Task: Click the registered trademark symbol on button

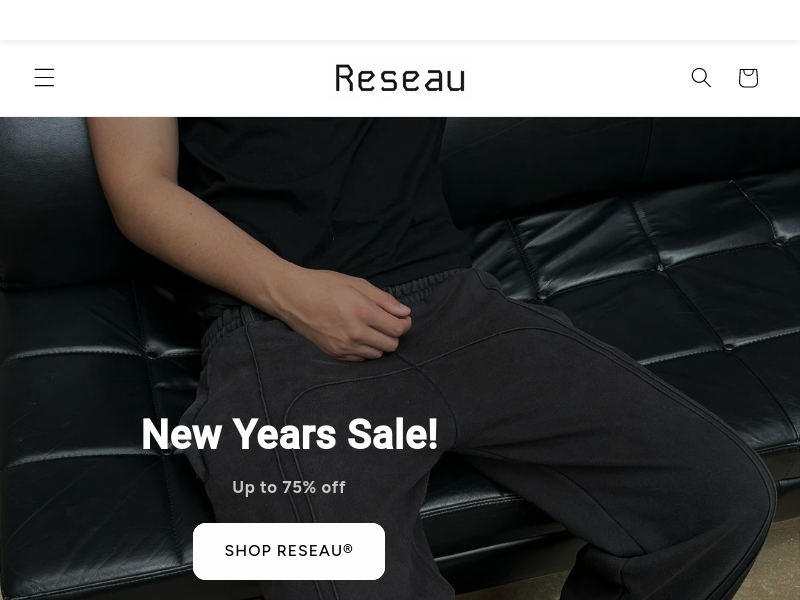Action: [348, 548]
